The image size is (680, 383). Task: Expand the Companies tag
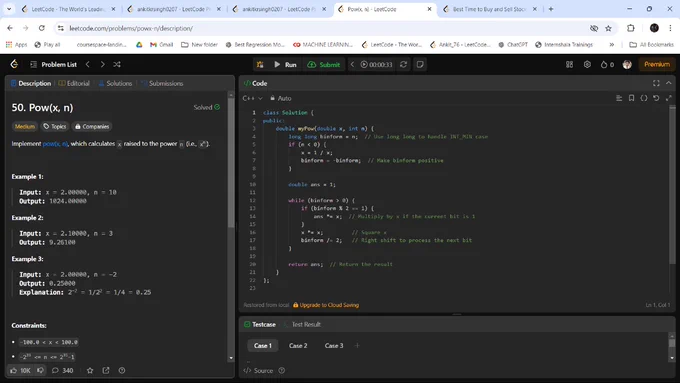tap(92, 127)
